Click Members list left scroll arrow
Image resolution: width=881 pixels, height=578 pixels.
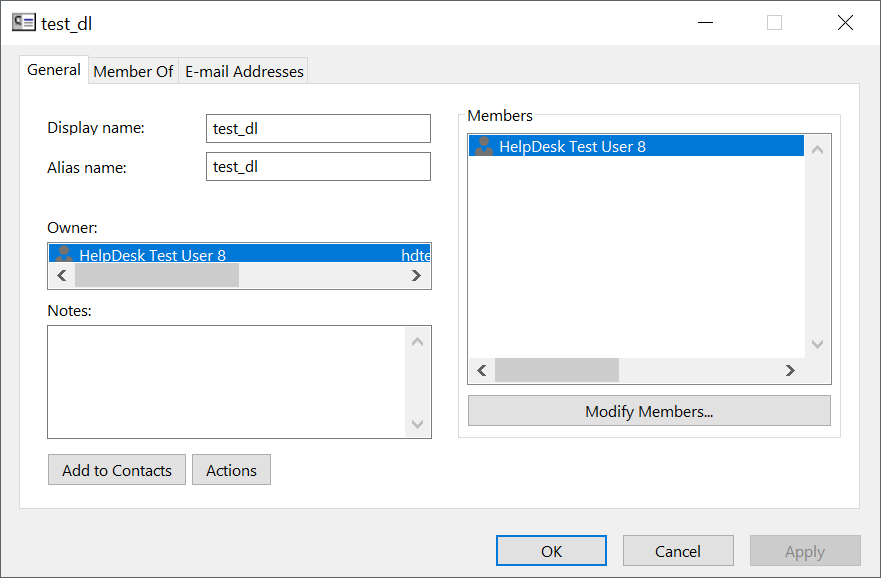(482, 370)
